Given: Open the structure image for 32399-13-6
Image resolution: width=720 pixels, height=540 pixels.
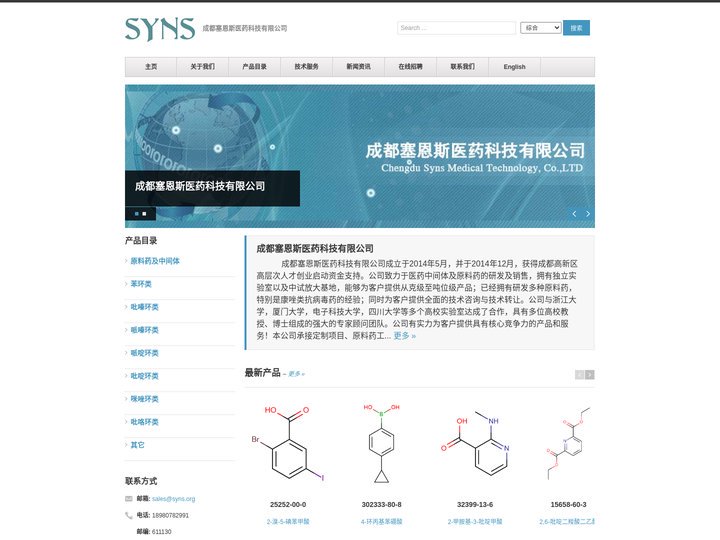Looking at the screenshot, I should [x=475, y=444].
